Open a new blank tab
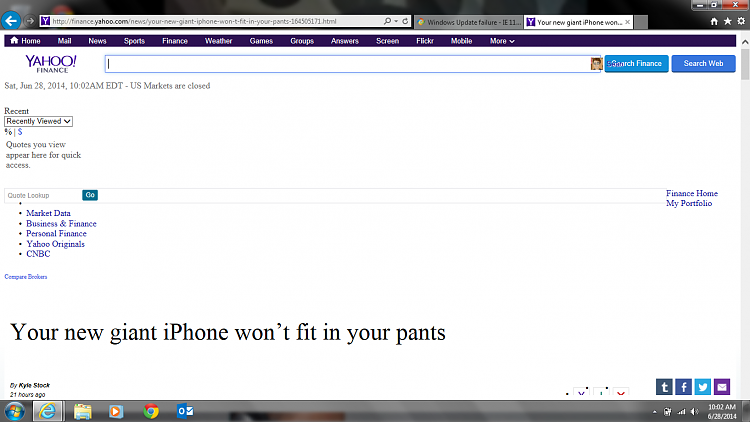The width and height of the screenshot is (750, 422). 641,22
